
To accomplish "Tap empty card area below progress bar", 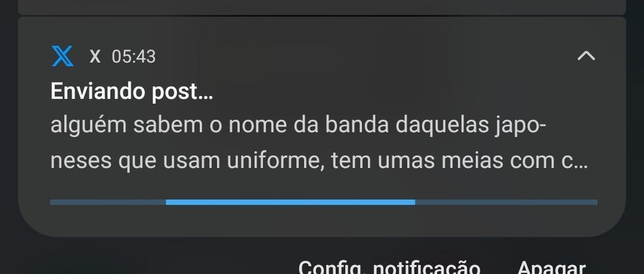I will point(322,221).
